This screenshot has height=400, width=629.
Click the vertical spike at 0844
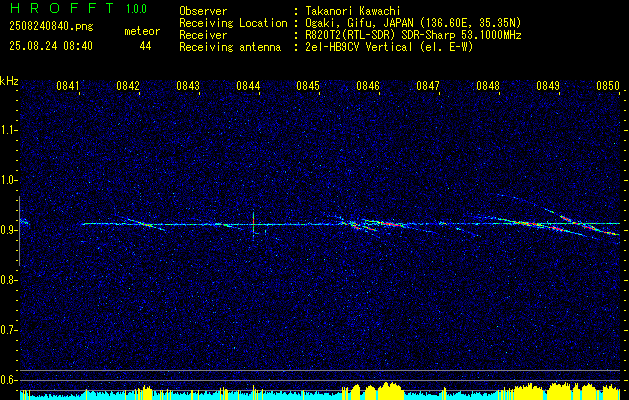tap(254, 225)
